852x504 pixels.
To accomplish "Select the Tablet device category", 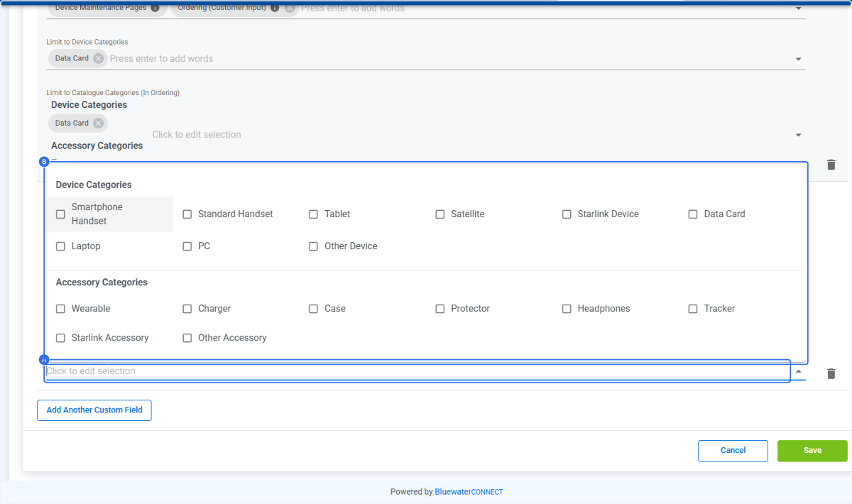I will click(x=313, y=214).
